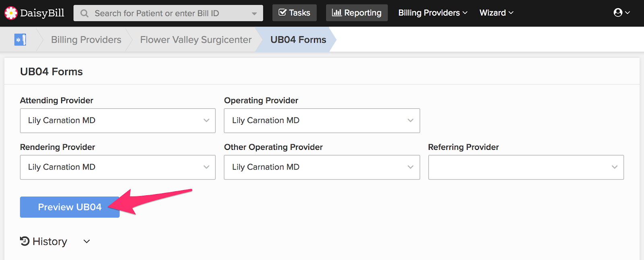Click the Reporting bar chart icon

[336, 12]
